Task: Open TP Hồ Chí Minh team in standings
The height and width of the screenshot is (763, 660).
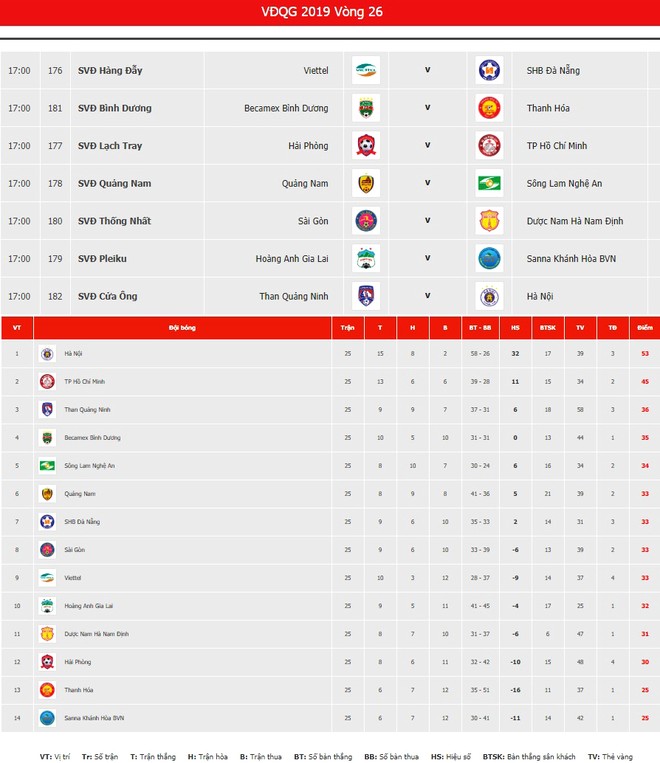Action: coord(85,382)
